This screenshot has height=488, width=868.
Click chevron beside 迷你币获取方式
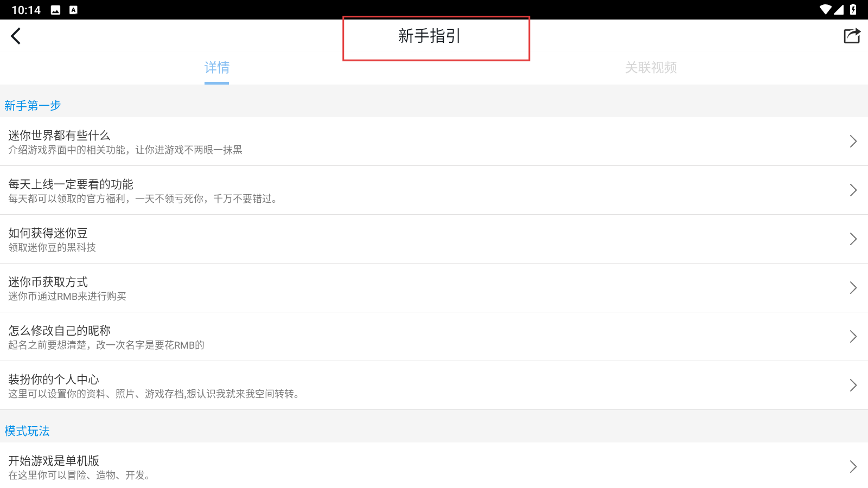click(x=853, y=288)
